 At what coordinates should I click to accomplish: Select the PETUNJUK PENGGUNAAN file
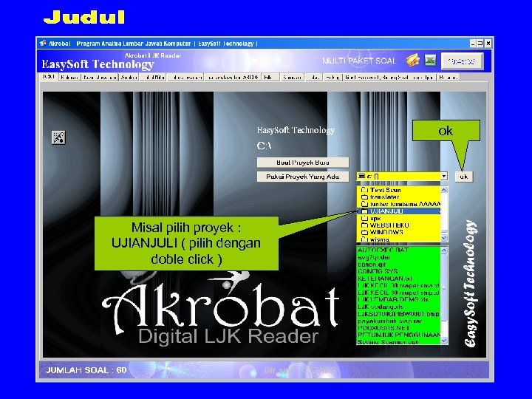(399, 335)
